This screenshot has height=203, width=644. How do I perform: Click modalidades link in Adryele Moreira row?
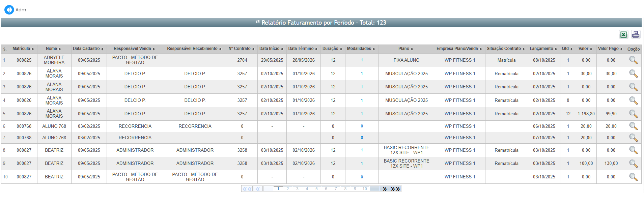coord(362,60)
